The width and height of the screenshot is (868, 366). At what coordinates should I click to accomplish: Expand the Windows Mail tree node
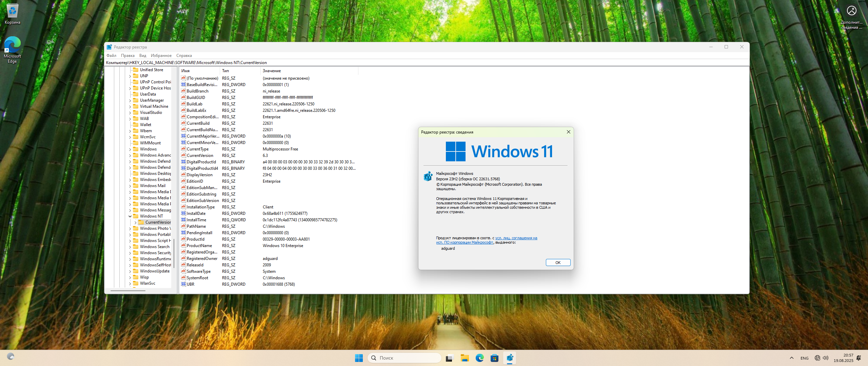pos(130,186)
